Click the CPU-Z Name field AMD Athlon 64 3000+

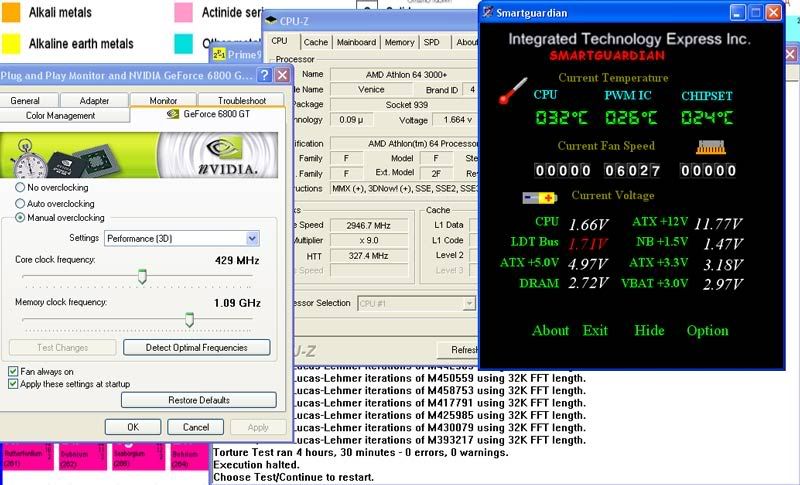[x=406, y=74]
